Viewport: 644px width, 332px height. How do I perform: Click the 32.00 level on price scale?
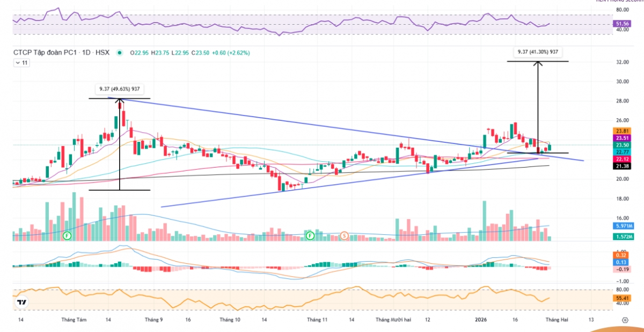[622, 62]
